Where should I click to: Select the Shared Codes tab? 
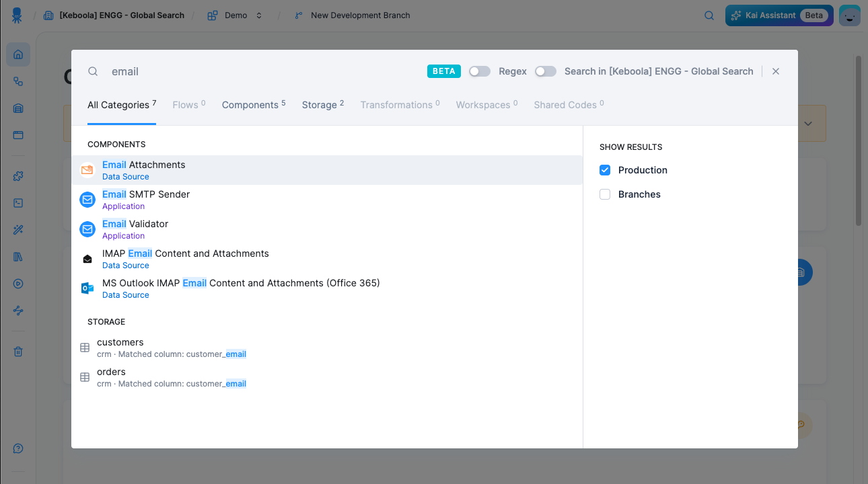point(569,105)
